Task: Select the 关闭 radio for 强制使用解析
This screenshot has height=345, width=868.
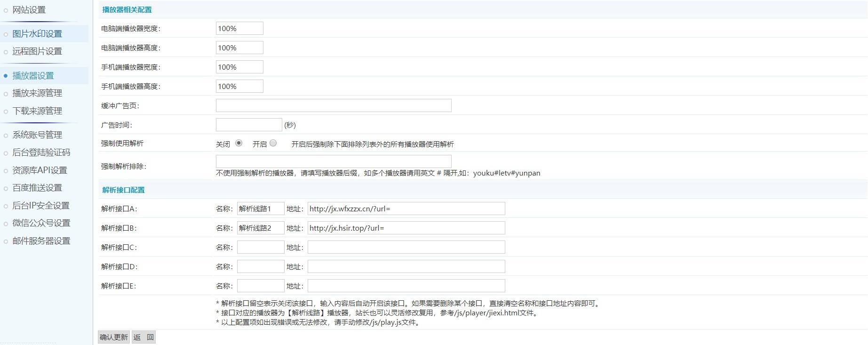Action: [x=239, y=143]
